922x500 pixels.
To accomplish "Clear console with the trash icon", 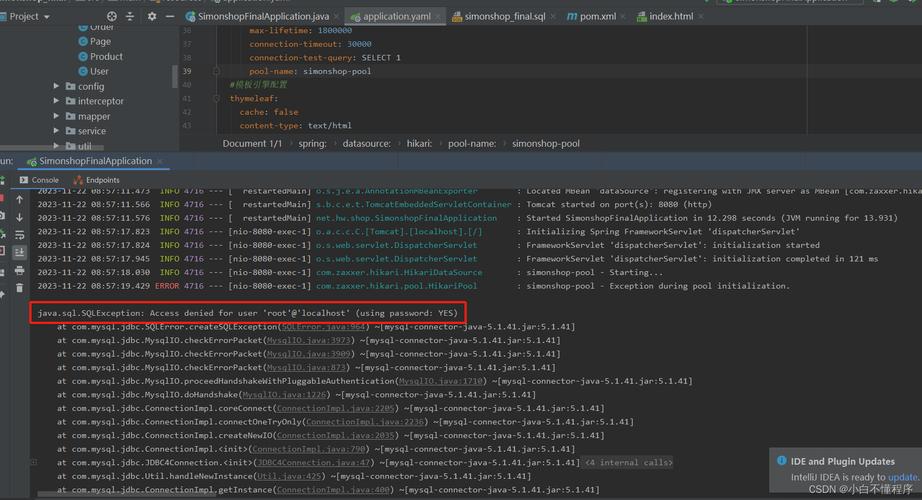I will point(19,288).
